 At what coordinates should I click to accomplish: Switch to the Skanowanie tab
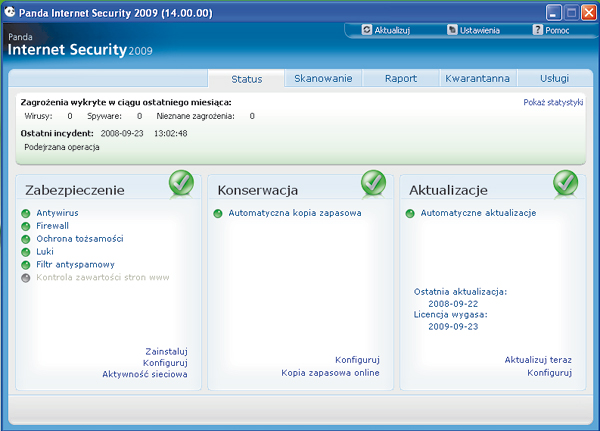coord(321,78)
